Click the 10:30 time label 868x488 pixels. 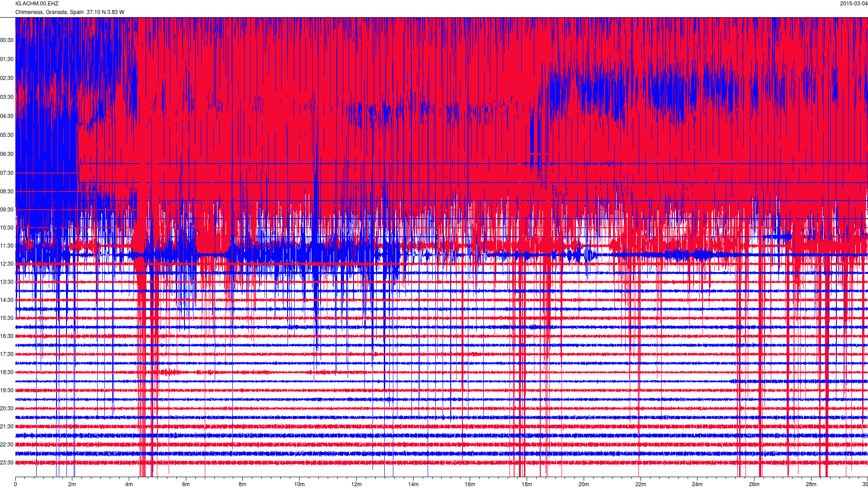tap(7, 228)
